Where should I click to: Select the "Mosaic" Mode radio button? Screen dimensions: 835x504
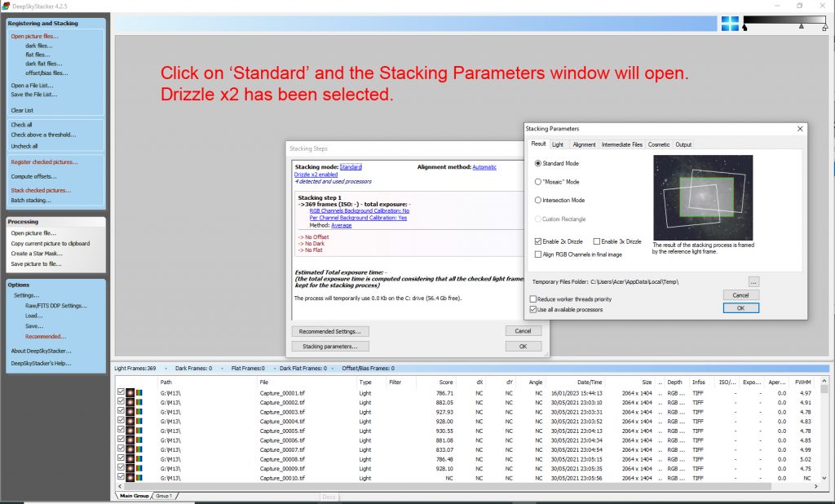[538, 182]
